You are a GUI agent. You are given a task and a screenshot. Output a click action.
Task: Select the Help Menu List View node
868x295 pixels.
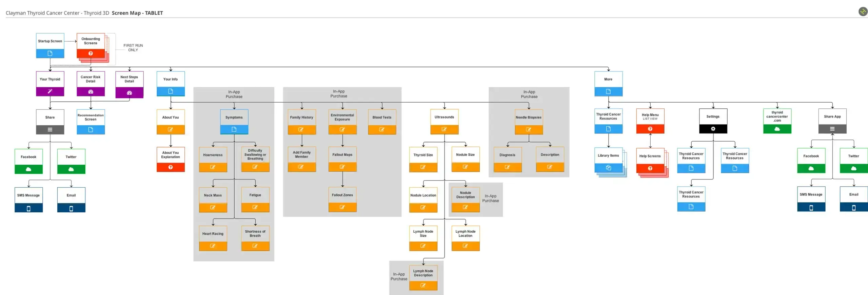[650, 117]
